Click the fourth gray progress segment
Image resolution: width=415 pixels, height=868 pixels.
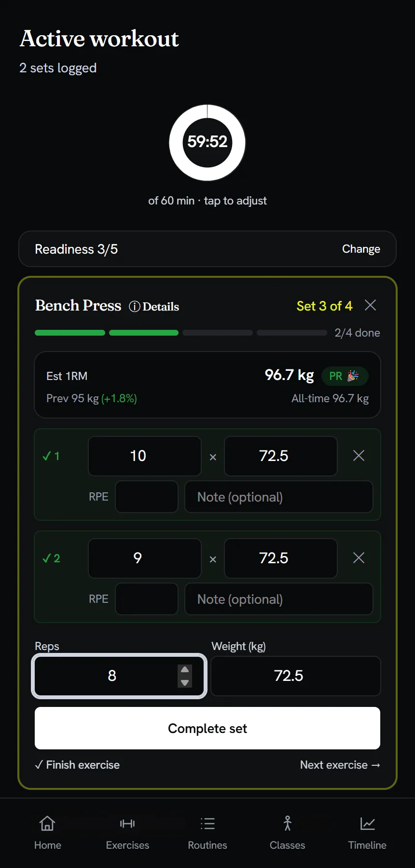(292, 333)
